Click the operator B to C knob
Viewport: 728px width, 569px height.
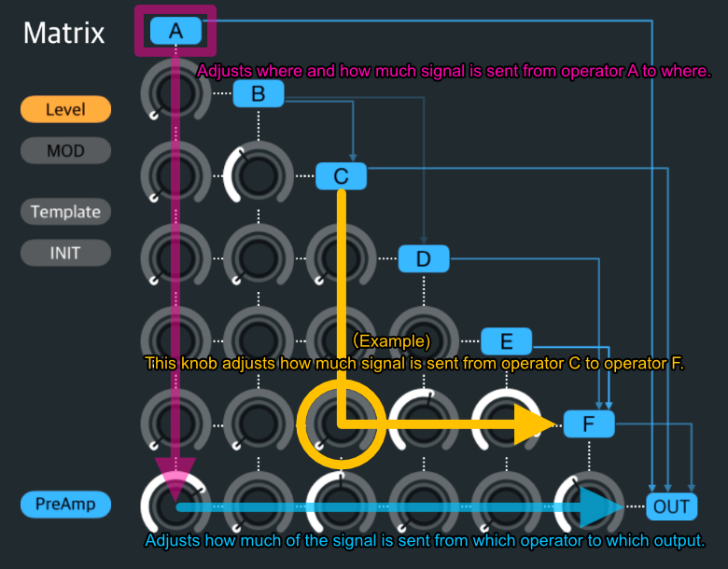pos(259,176)
